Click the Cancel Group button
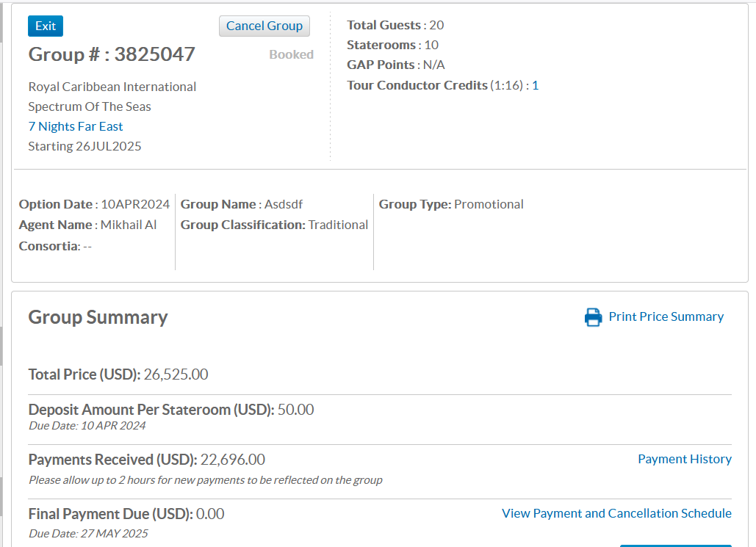 [x=264, y=26]
